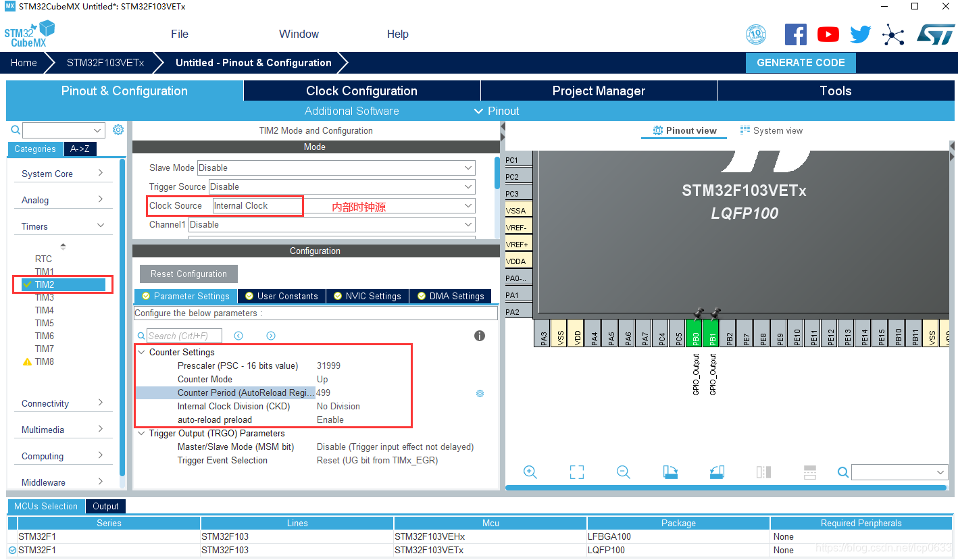Open the File menu
This screenshot has width=958, height=560.
pyautogui.click(x=180, y=34)
